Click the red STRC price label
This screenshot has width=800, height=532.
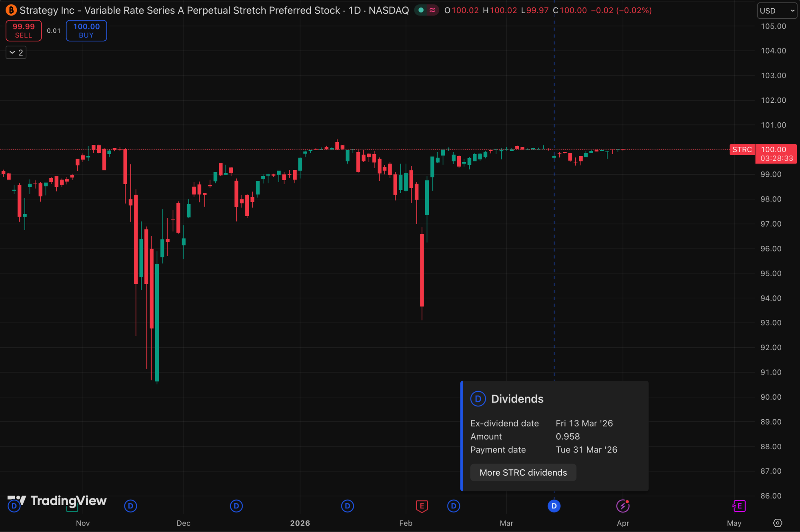742,150
